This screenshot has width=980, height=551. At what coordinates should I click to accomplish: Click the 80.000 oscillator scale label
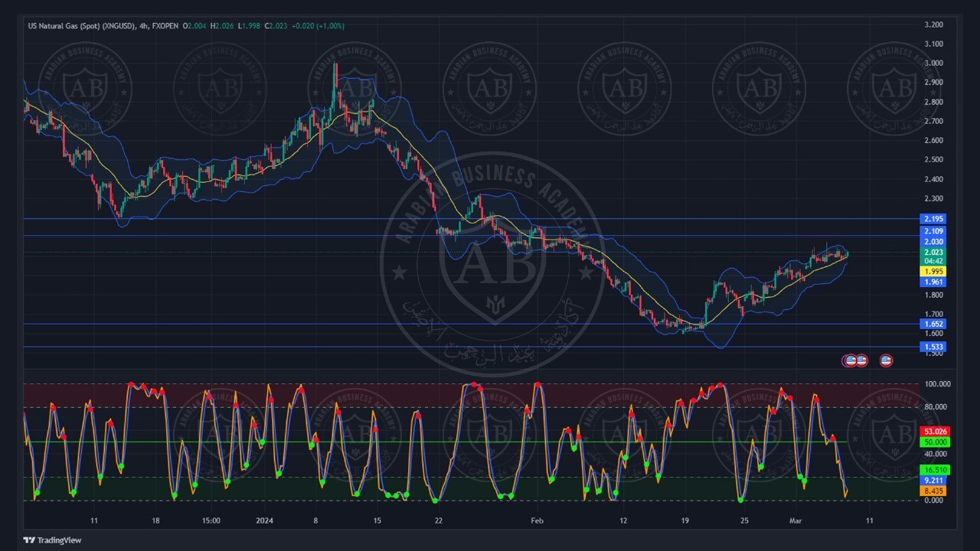(936, 407)
